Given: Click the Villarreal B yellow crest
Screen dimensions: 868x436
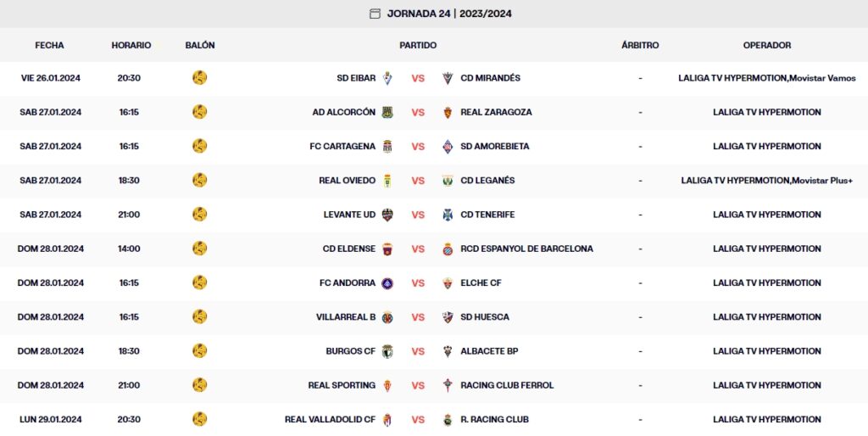Looking at the screenshot, I should [387, 317].
